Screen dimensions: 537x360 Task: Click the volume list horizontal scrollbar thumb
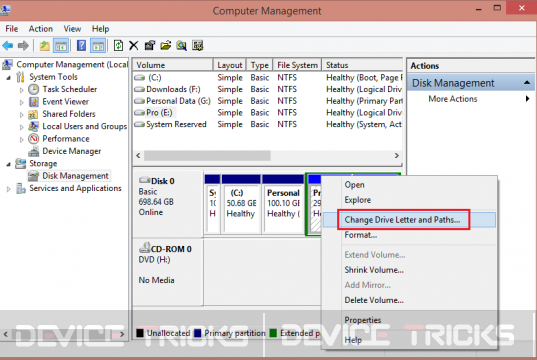click(207, 156)
